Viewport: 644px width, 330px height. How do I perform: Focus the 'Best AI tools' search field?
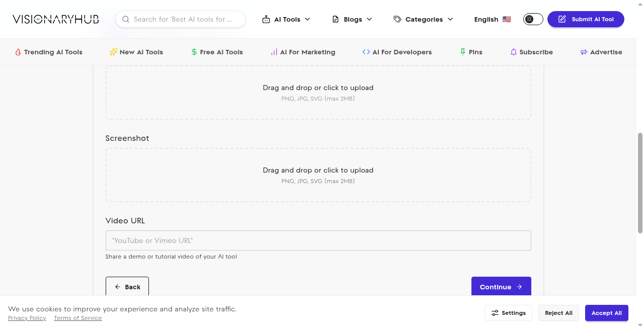(x=181, y=19)
